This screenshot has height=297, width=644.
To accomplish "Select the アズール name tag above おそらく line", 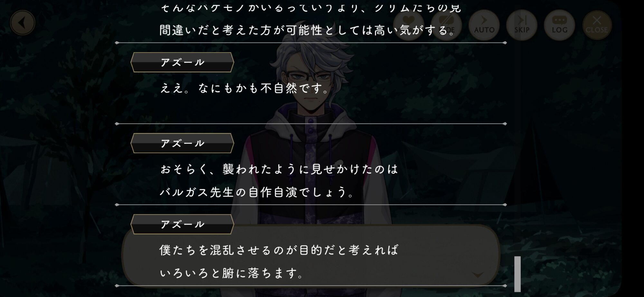I will coord(182,143).
